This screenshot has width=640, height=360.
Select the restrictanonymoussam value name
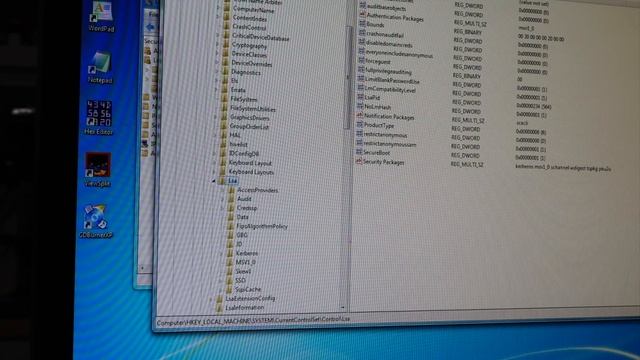(x=389, y=144)
